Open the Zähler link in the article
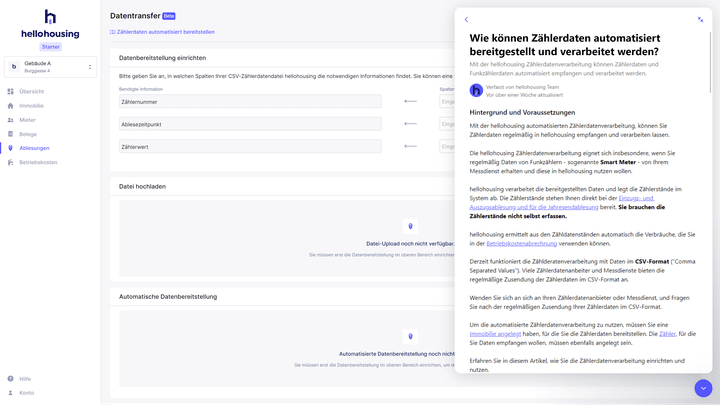 coord(667,334)
